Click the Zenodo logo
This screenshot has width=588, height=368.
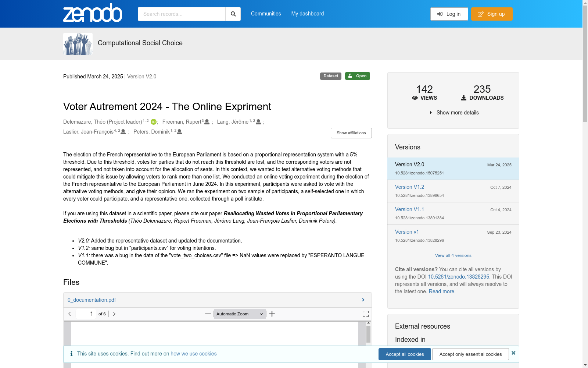(x=93, y=13)
